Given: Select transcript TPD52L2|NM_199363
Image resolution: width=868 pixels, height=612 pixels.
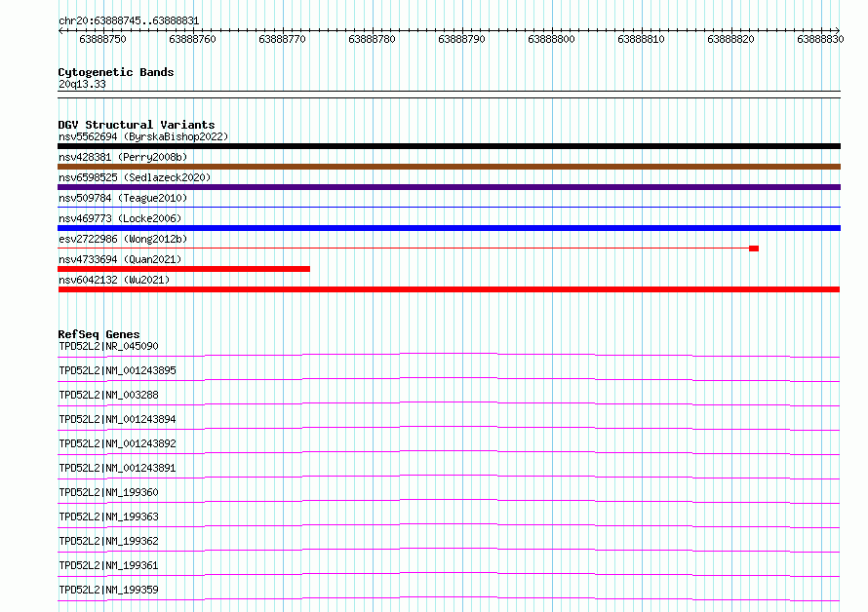Looking at the screenshot, I should pos(108,516).
